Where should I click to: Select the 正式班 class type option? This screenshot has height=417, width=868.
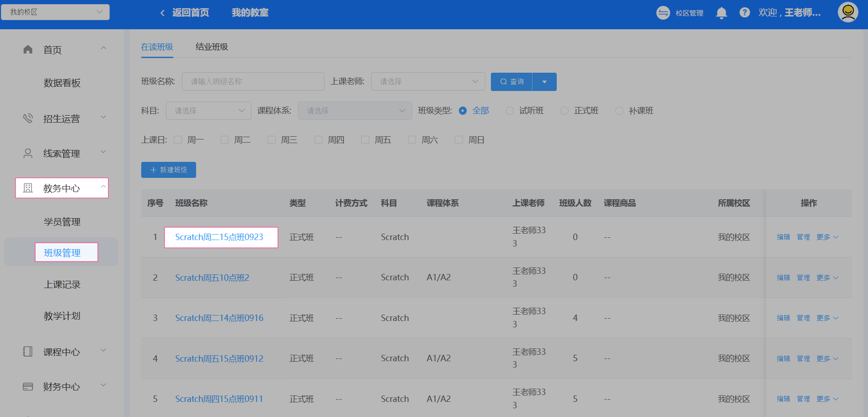pyautogui.click(x=564, y=111)
